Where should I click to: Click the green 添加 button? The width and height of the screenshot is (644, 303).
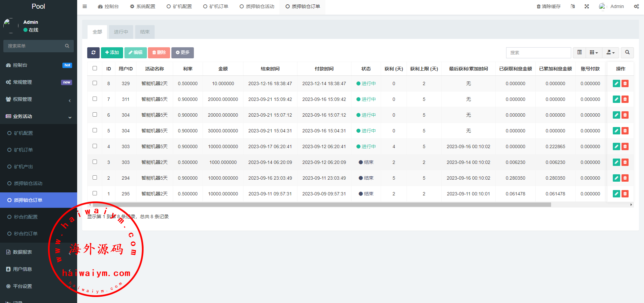pyautogui.click(x=112, y=53)
